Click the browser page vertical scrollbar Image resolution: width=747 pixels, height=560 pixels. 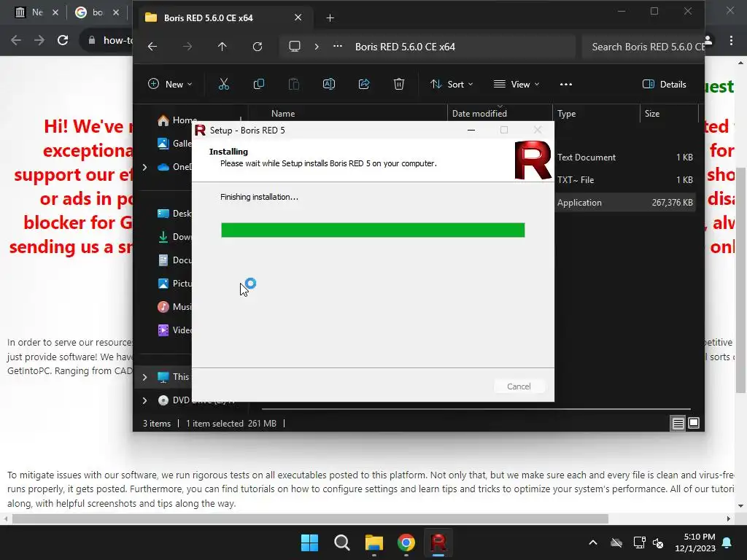pyautogui.click(x=741, y=281)
